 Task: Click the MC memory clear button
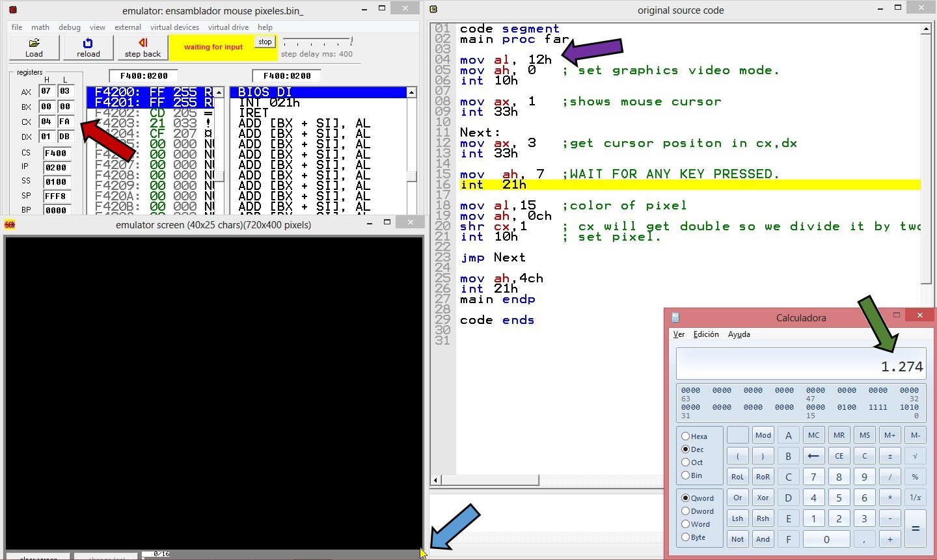tap(813, 435)
